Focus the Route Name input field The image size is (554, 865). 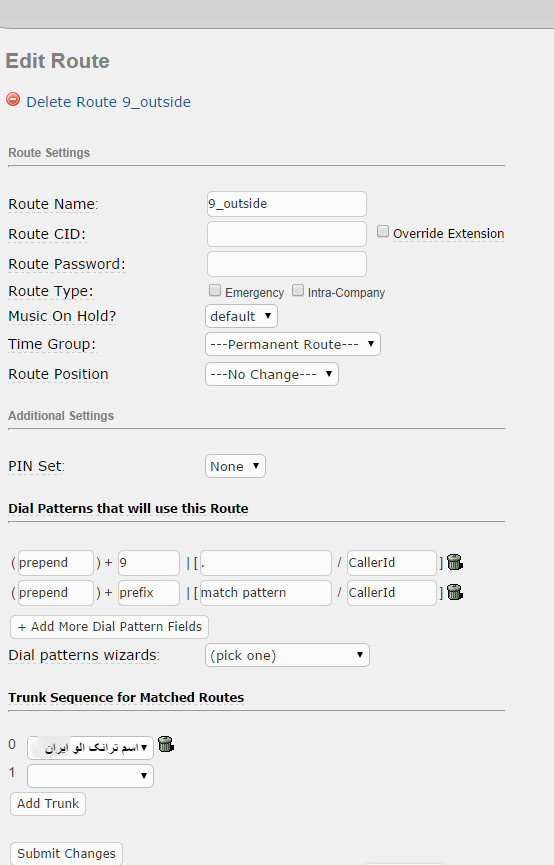pyautogui.click(x=287, y=204)
